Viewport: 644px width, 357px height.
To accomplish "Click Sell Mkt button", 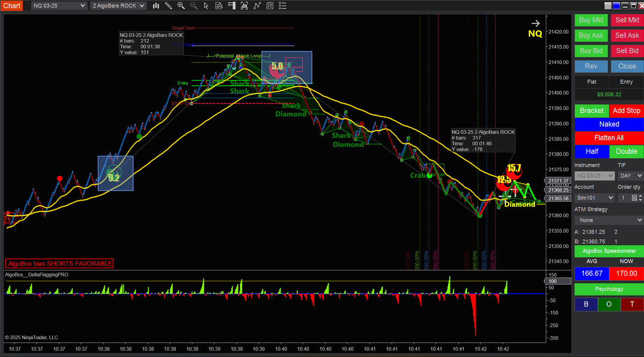I will (x=627, y=20).
